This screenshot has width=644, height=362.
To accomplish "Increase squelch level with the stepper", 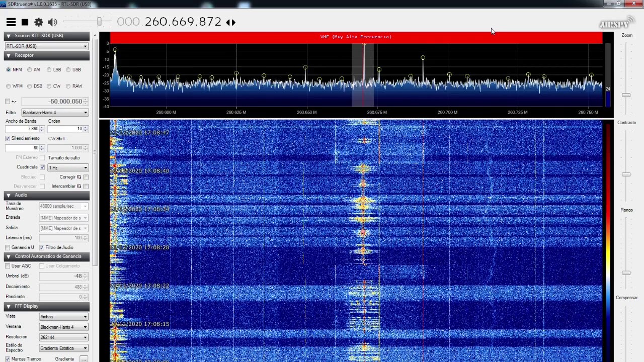I will (x=42, y=146).
